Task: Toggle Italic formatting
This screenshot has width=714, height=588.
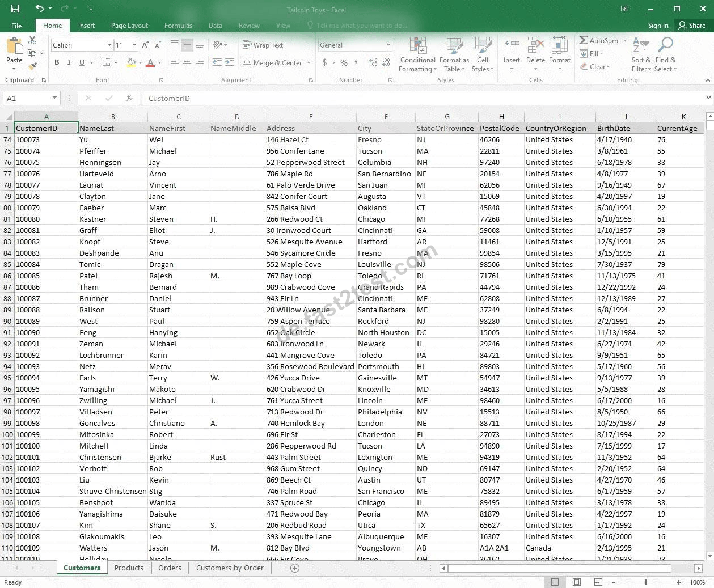Action: 69,62
